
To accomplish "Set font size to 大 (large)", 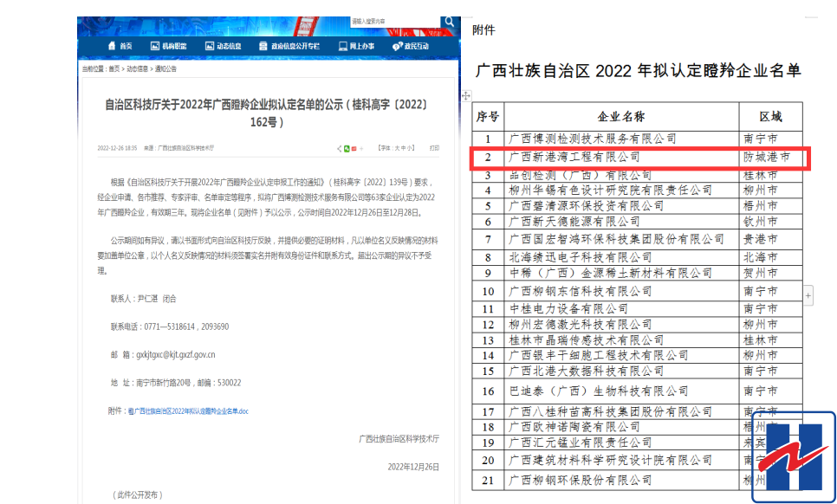I will point(398,148).
